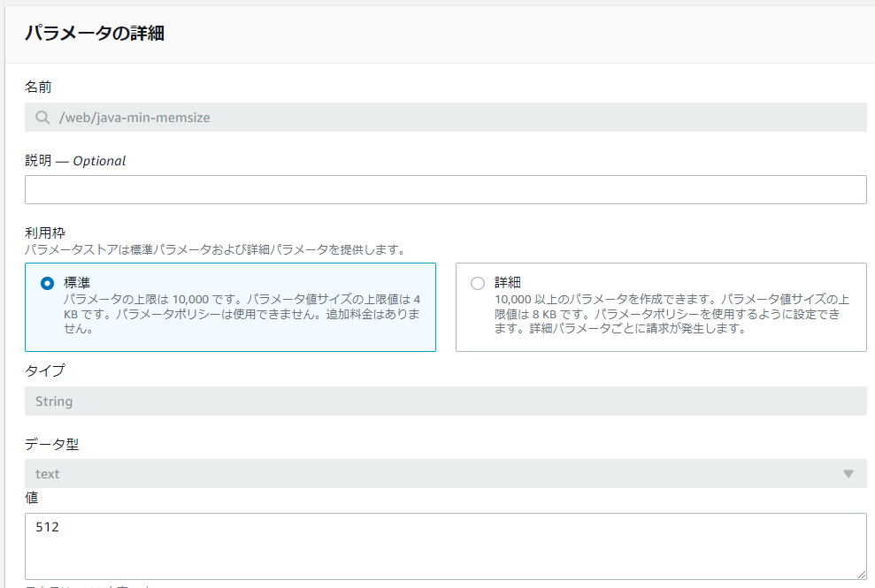Viewport: 875px width, 588px height.
Task: Click the 説明 — Optional label
Action: point(75,161)
